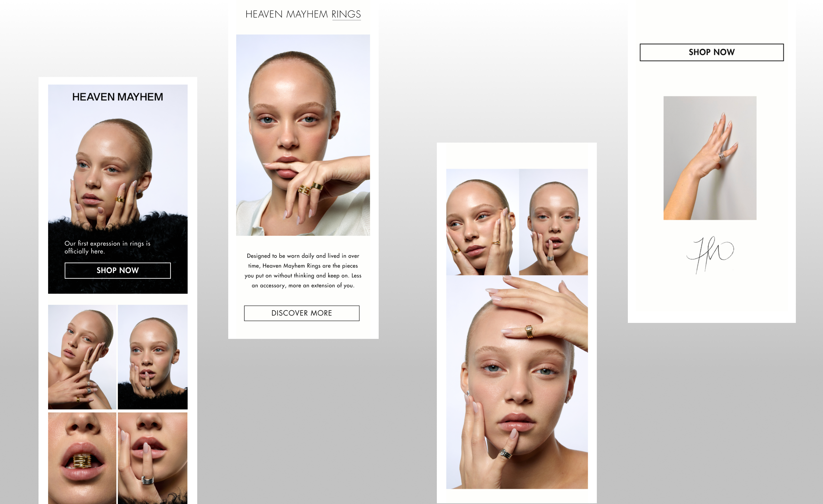
Task: Select collage photo of bare-shouldered model, hand at chin
Action: pyautogui.click(x=553, y=222)
